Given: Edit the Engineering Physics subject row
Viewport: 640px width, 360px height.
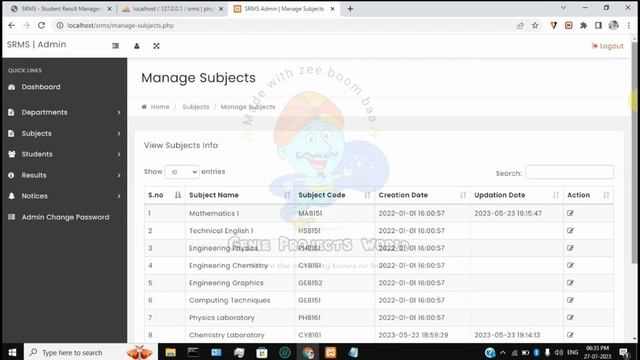Looking at the screenshot, I should tap(570, 248).
